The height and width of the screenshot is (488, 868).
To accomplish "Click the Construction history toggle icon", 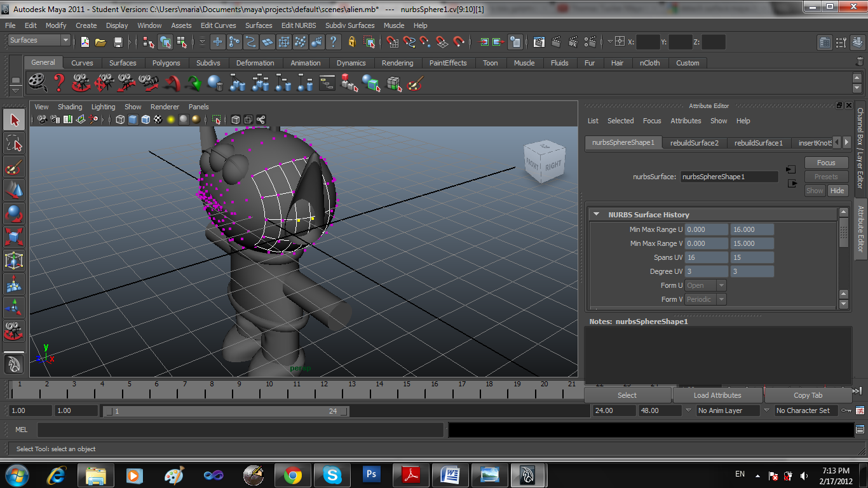I will (x=515, y=42).
